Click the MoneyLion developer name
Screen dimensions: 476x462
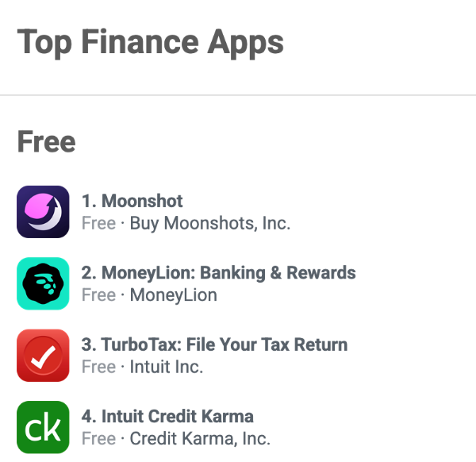(173, 295)
